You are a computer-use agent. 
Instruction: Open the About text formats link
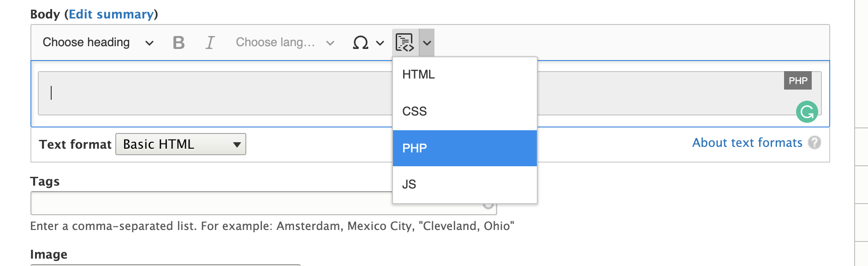point(748,143)
